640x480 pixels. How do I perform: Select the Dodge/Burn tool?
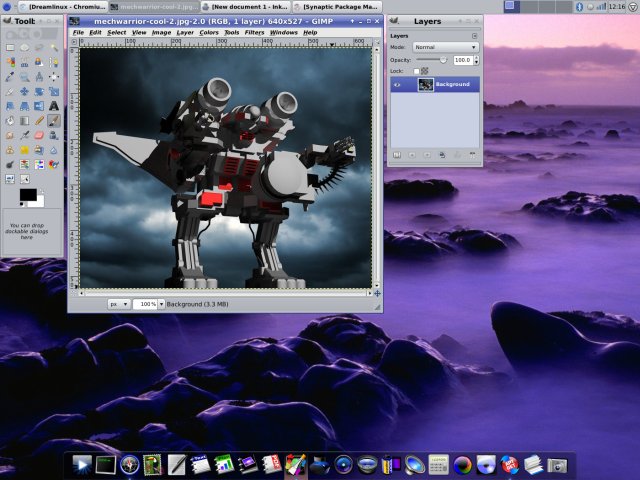tap(10, 164)
